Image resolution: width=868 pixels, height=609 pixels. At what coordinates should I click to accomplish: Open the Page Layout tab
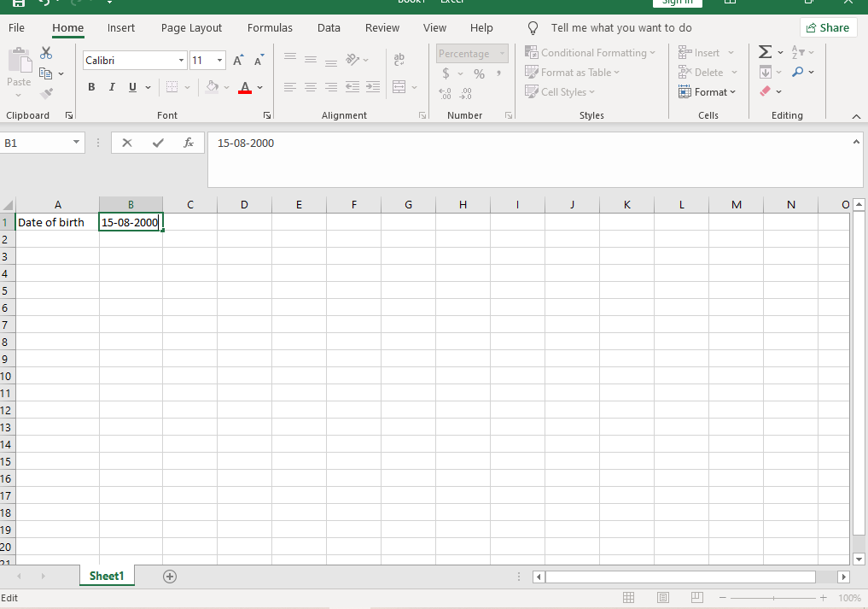pos(191,28)
